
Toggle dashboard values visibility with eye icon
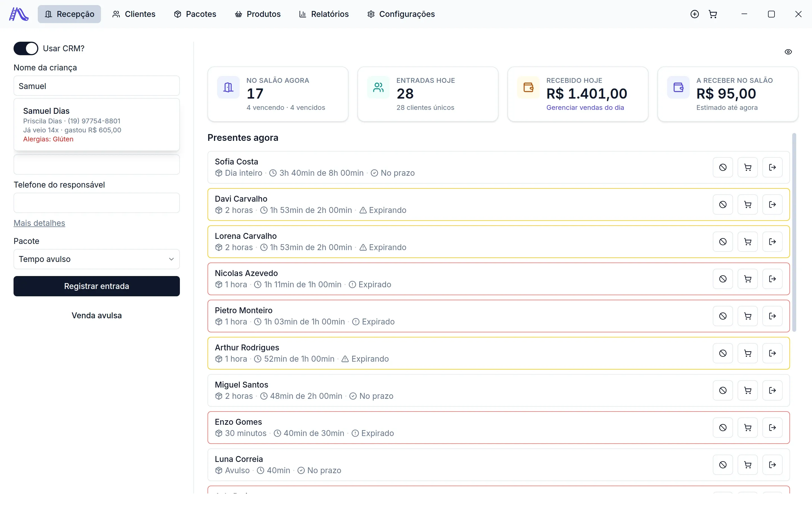click(788, 52)
